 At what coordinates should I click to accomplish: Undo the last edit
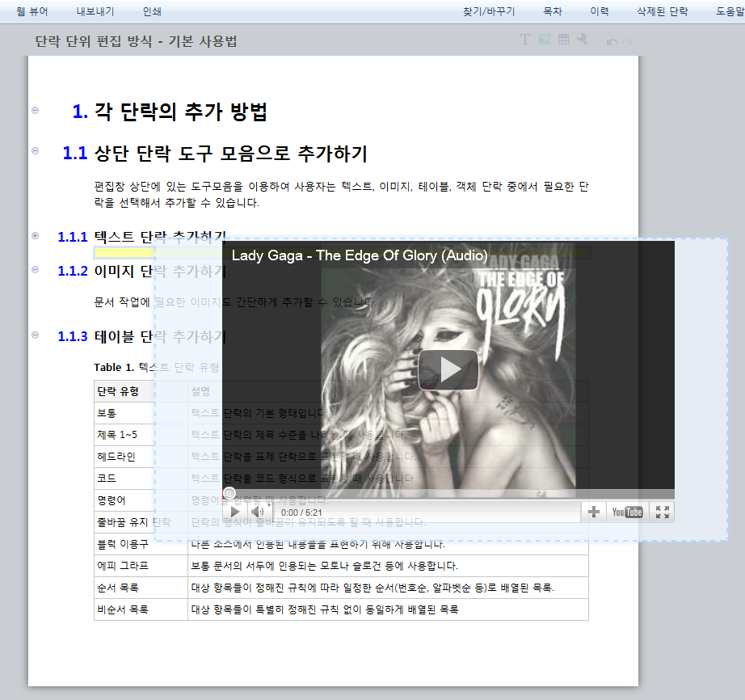(612, 42)
